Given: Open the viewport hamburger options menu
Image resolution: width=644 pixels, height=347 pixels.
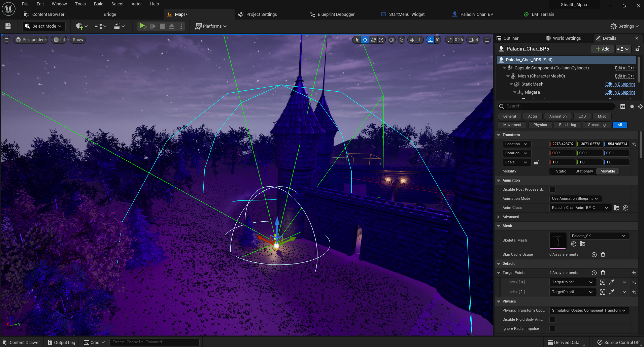Looking at the screenshot, I should click(x=6, y=40).
